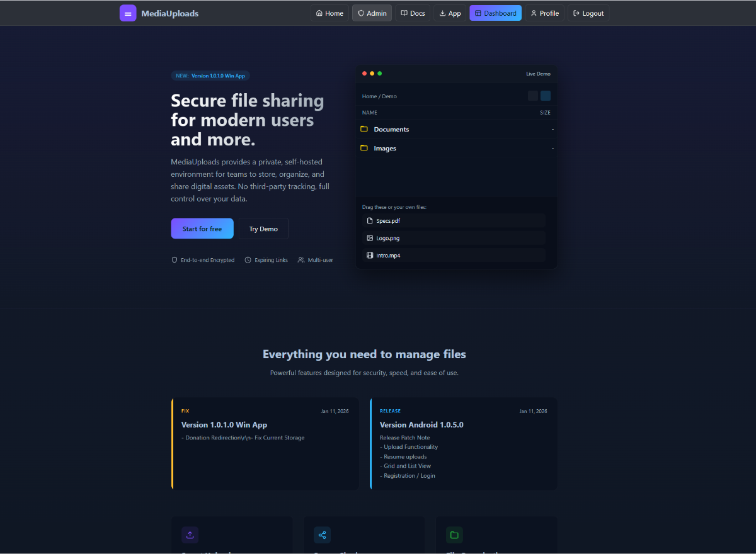This screenshot has height=554, width=756.
Task: Click the Documents folder icon in demo
Action: (x=364, y=129)
